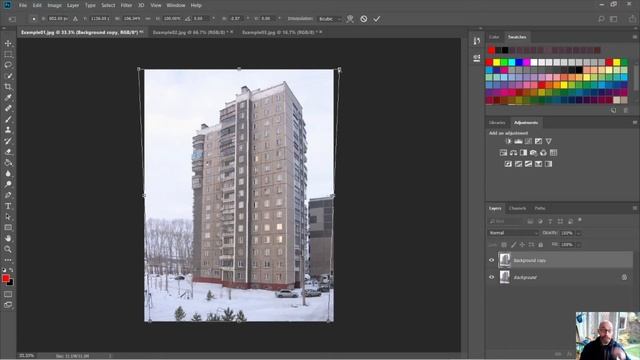Open the File menu
This screenshot has width=640, height=360.
23,5
